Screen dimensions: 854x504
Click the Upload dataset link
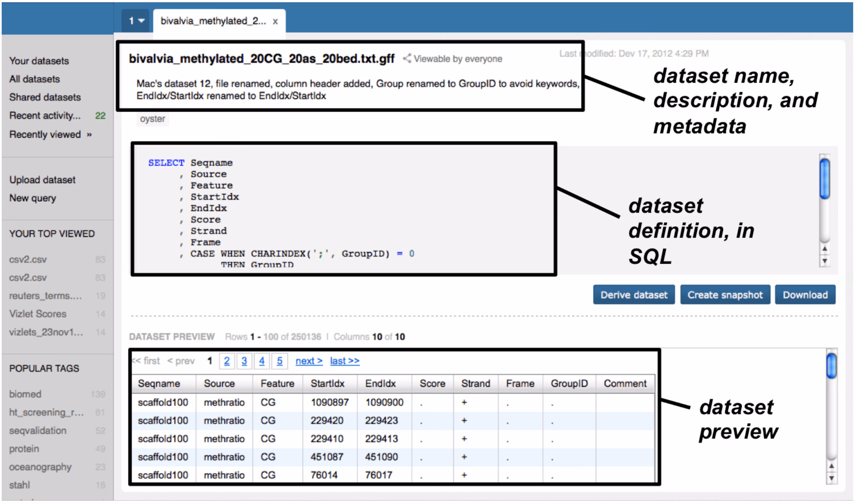[42, 180]
